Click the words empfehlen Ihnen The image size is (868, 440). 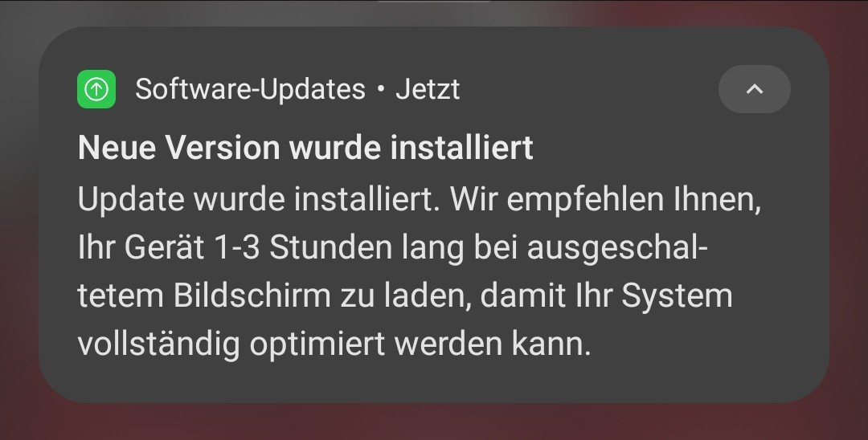tap(634, 200)
